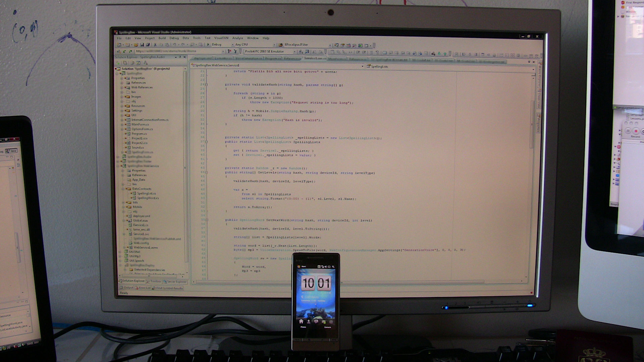Open the Analyze menu
This screenshot has width=644, height=362.
click(237, 38)
